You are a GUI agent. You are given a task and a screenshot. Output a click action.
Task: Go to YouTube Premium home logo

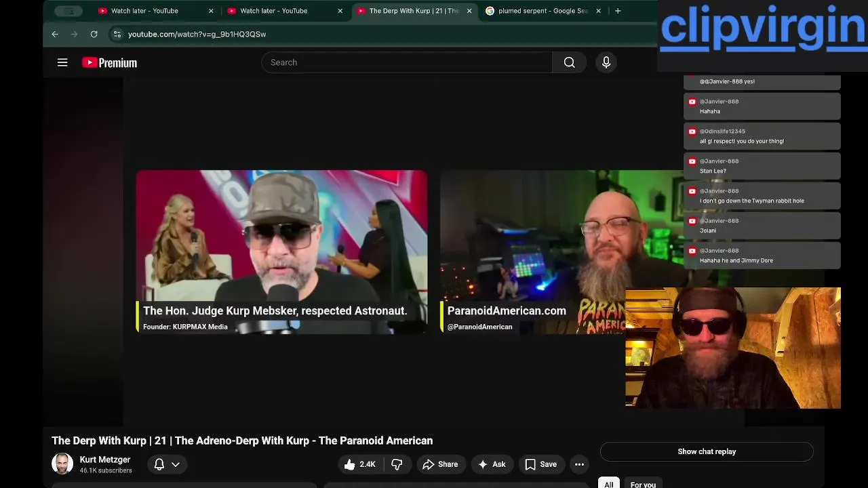pyautogui.click(x=109, y=62)
